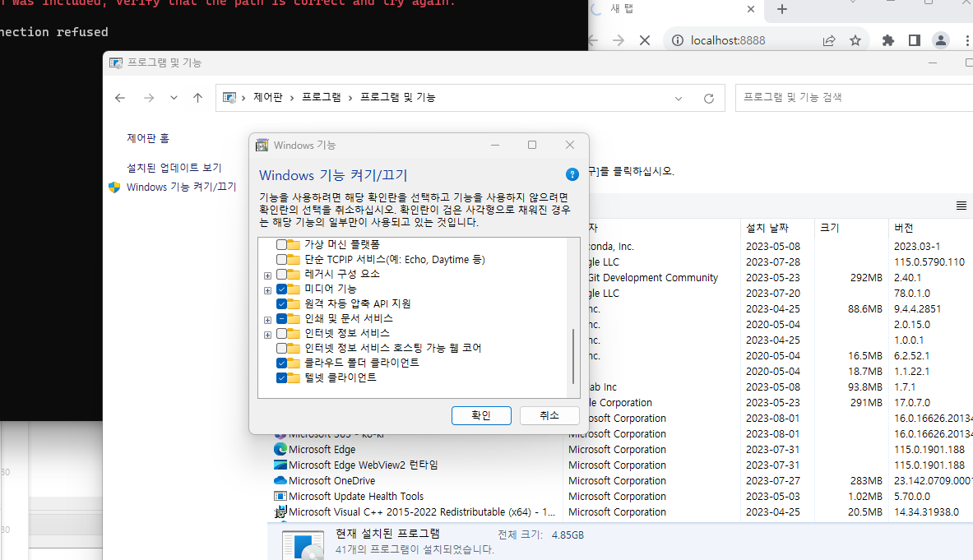Toggle 레거시 구성 요소 checkbox
This screenshot has height=560, width=973.
281,274
